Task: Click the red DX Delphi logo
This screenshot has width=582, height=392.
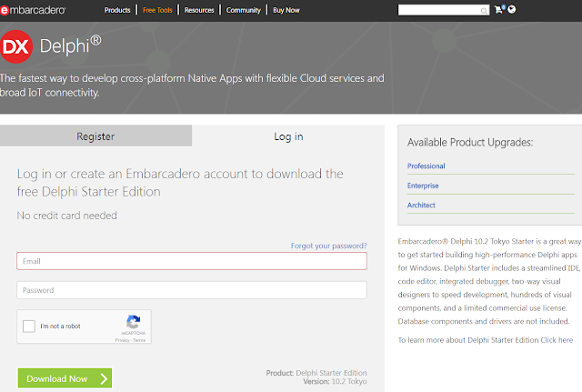Action: coord(16,46)
